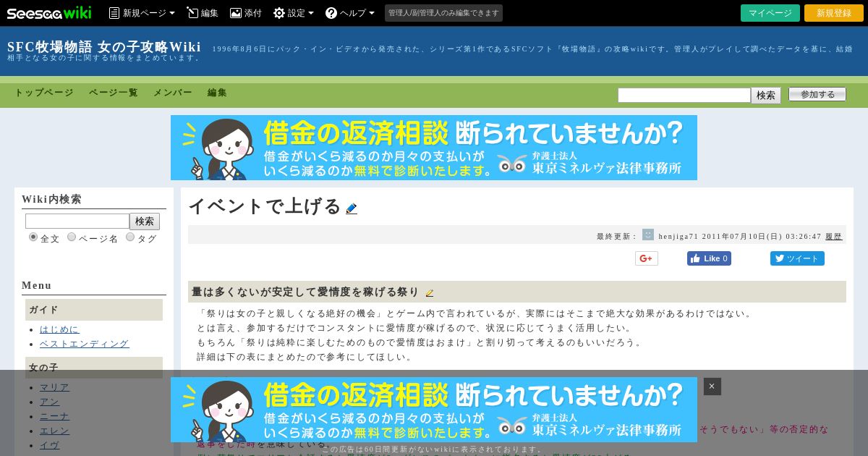Image resolution: width=868 pixels, height=456 pixels.
Task: Close the bottom overlay ad
Action: 712,387
